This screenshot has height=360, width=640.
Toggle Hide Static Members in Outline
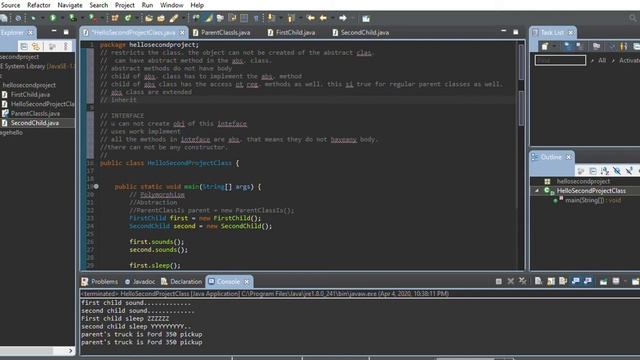(629, 171)
